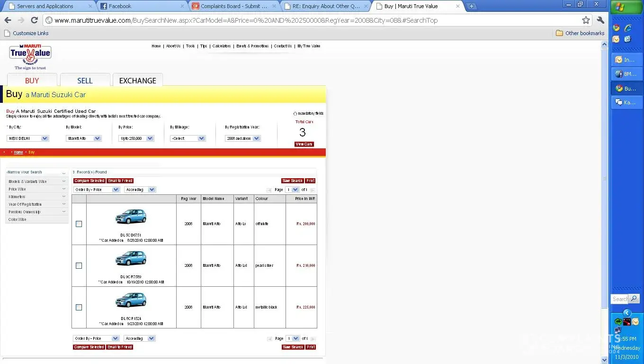This screenshot has height=364, width=644.
Task: Switch to the SELL tab
Action: click(x=85, y=80)
